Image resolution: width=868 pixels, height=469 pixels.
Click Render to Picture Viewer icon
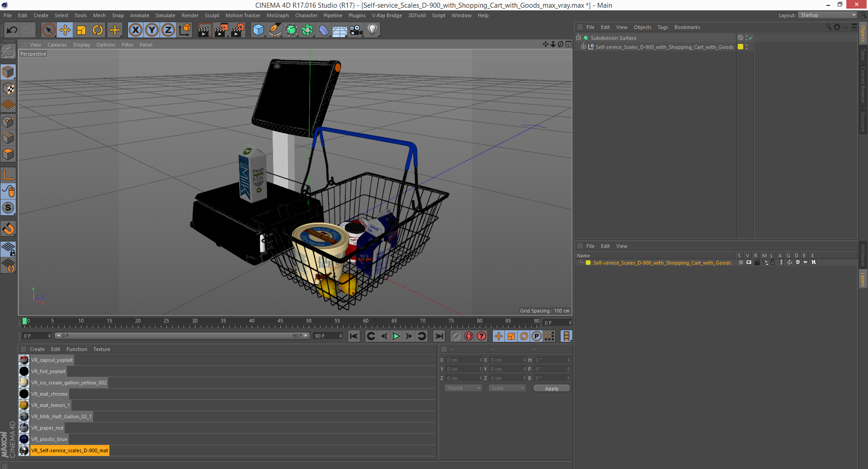221,30
